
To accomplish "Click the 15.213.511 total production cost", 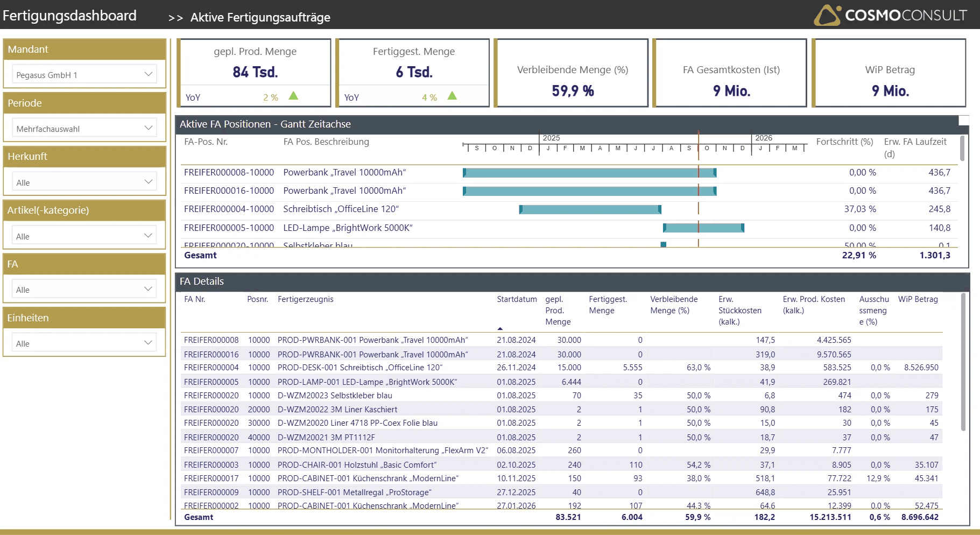I will point(830,517).
